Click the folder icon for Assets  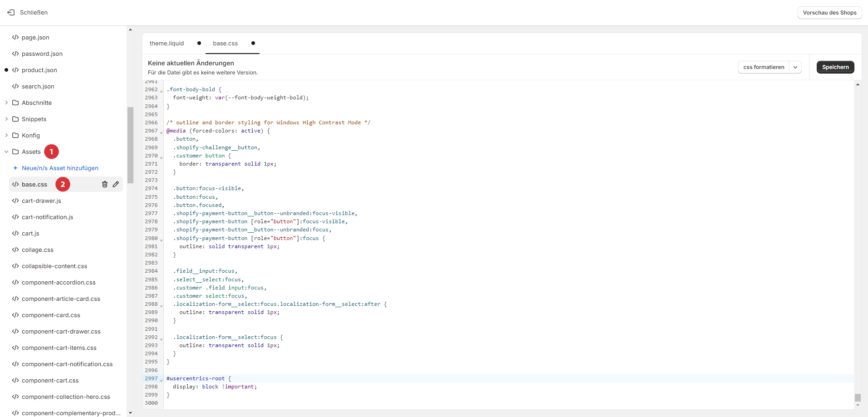(x=15, y=152)
